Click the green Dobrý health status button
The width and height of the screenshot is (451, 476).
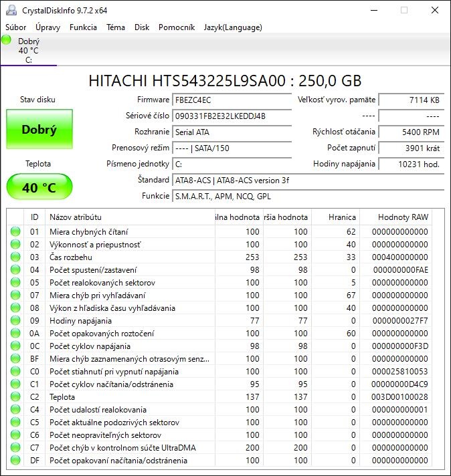coord(39,129)
